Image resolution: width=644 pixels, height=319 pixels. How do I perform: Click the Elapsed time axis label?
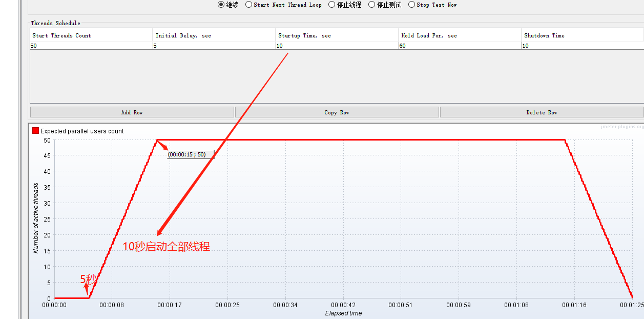[343, 313]
